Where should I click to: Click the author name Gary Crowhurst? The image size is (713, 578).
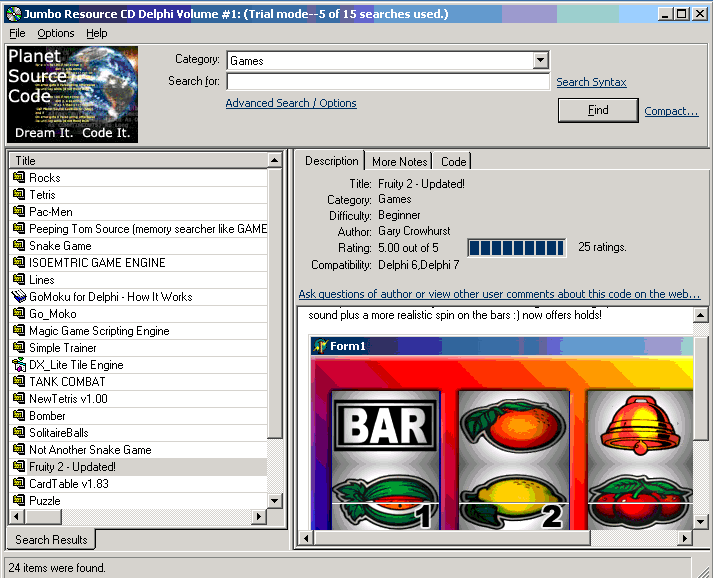[x=414, y=231]
